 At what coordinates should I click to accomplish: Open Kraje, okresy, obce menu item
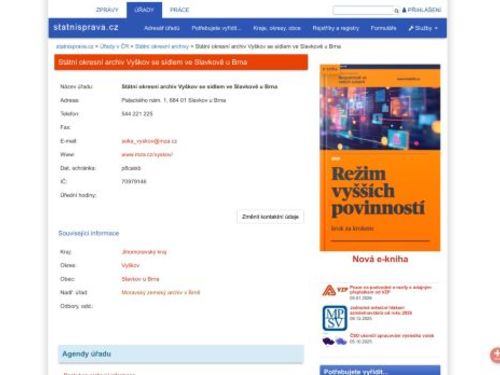(277, 28)
